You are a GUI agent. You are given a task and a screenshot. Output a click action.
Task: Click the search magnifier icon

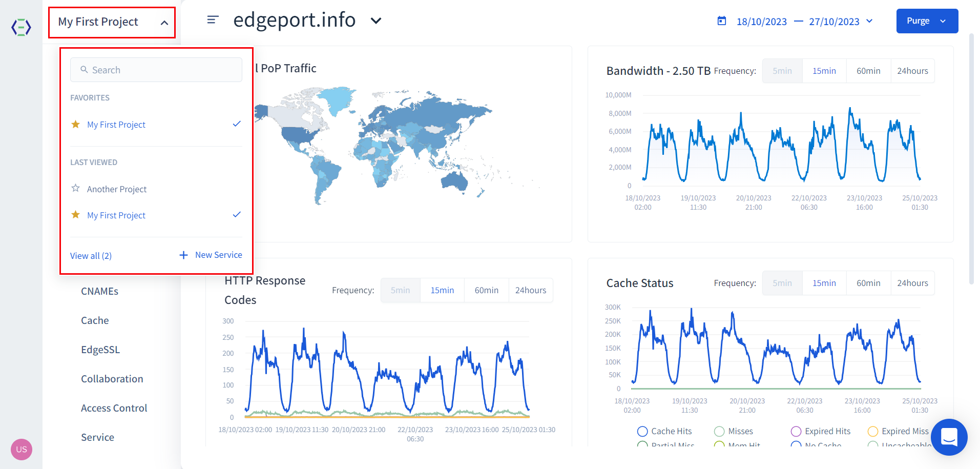coord(84,70)
